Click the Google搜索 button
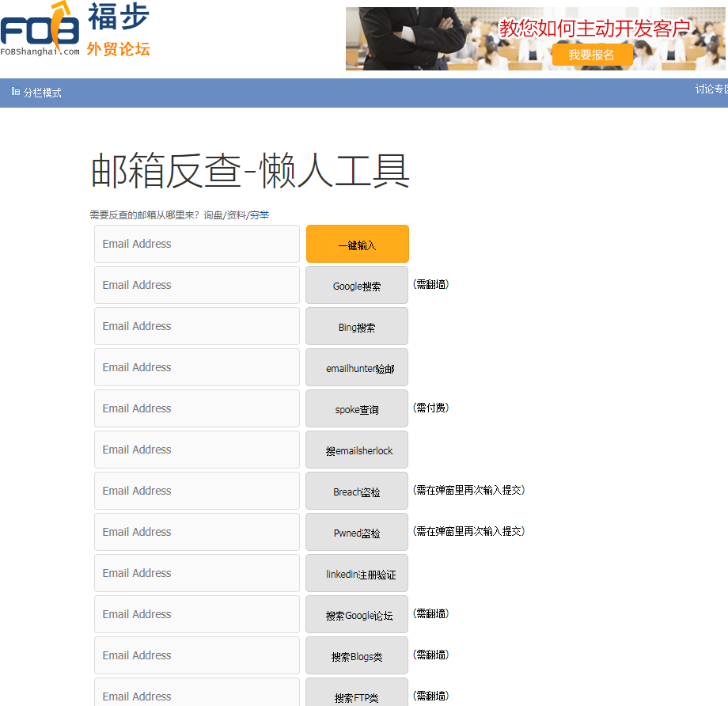 [x=356, y=285]
